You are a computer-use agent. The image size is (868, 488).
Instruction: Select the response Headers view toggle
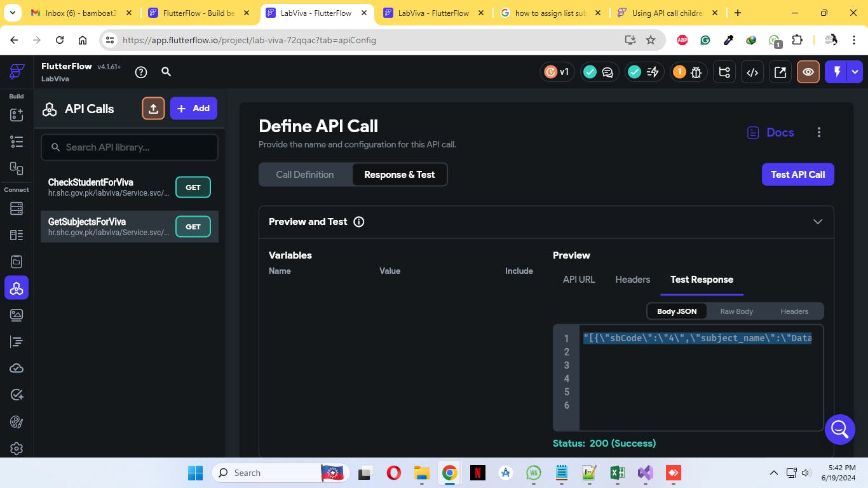click(794, 311)
